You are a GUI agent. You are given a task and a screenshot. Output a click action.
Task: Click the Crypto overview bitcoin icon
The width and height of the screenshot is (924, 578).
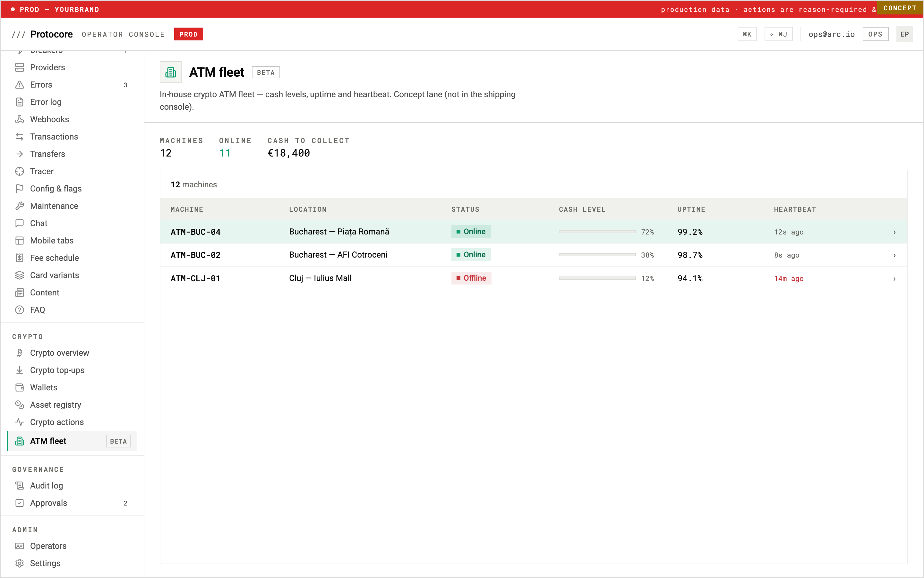click(x=20, y=353)
